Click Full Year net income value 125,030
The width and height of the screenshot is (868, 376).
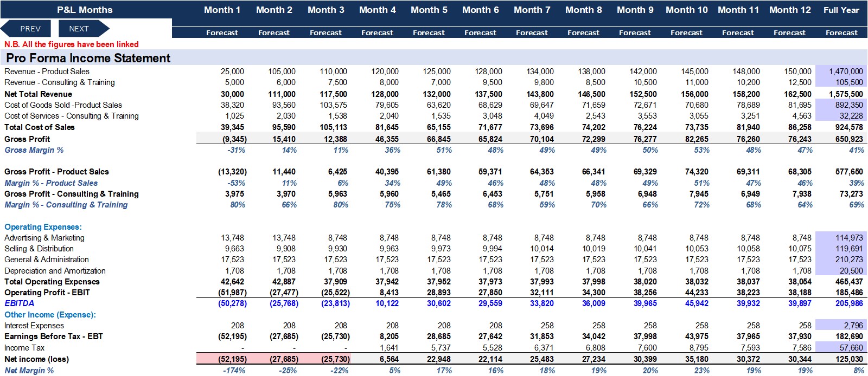pos(849,359)
